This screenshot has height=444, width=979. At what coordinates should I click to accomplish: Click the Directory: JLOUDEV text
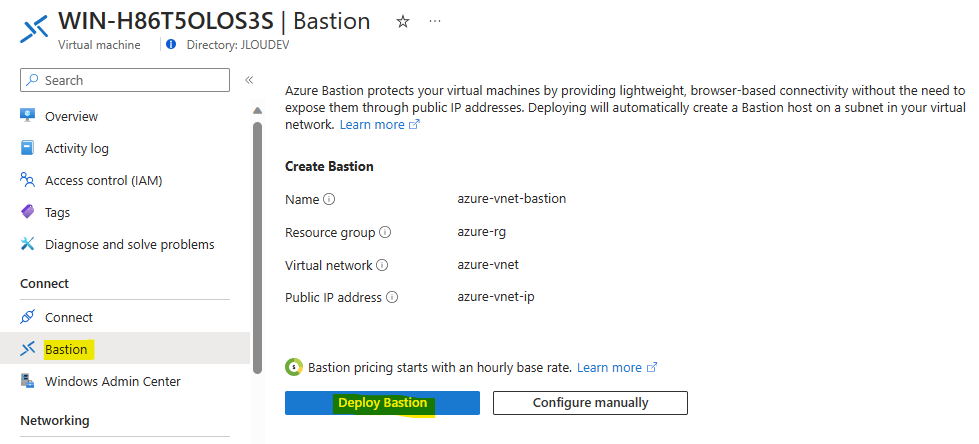pyautogui.click(x=238, y=45)
